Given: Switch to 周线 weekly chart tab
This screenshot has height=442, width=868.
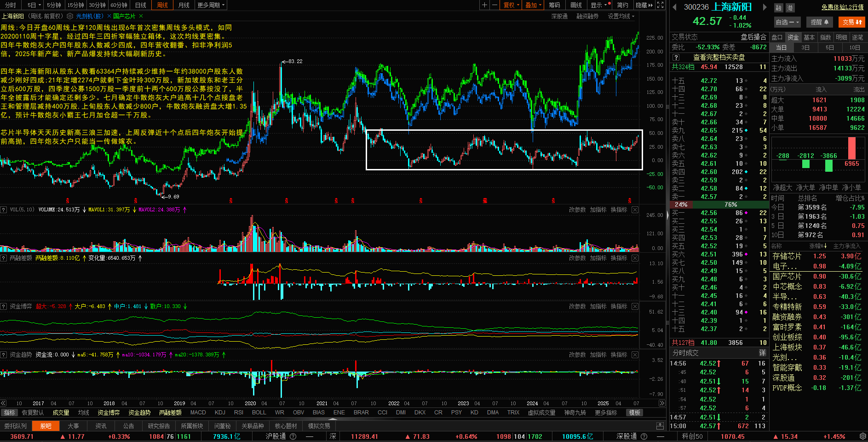Looking at the screenshot, I should [162, 5].
